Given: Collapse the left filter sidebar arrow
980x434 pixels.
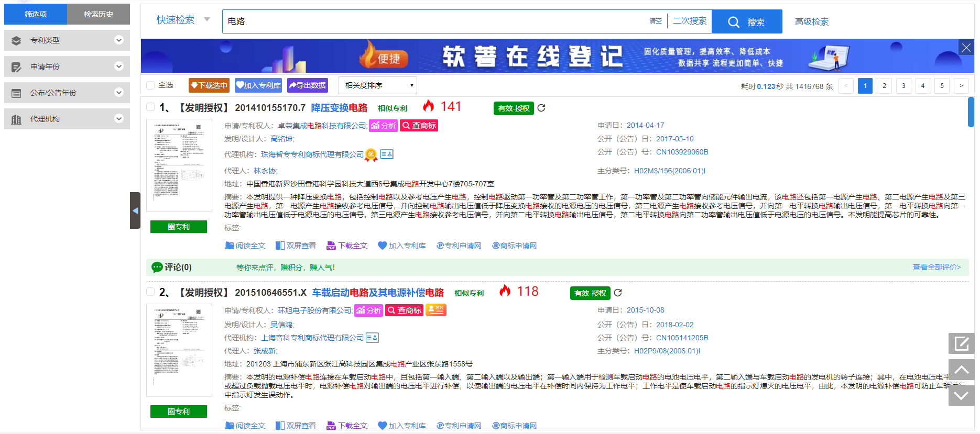Looking at the screenshot, I should point(135,210).
